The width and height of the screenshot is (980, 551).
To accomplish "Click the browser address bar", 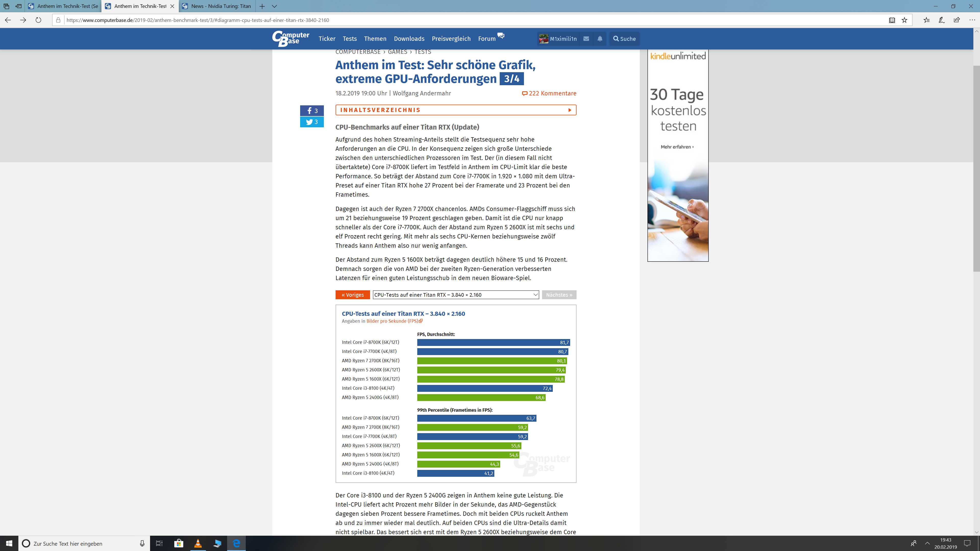I will (457, 20).
